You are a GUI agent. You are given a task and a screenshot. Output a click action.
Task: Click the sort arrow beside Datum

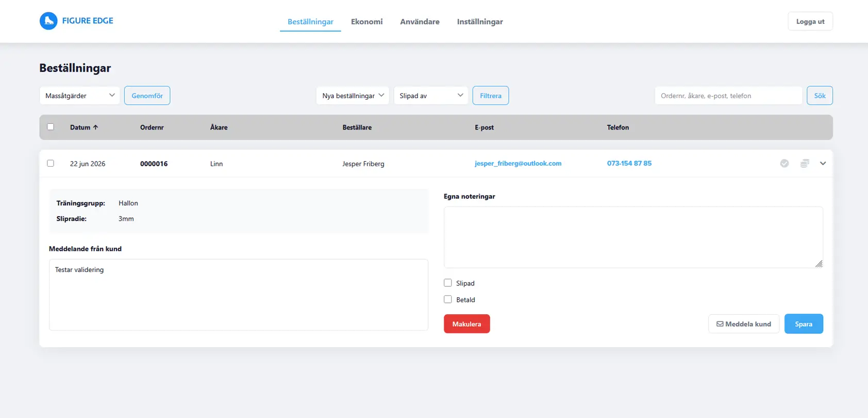(95, 127)
